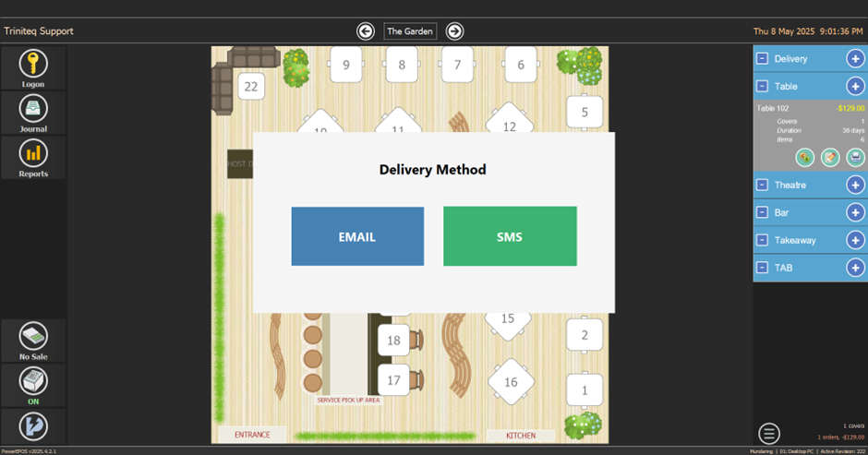Collapse the Takeaway section
Viewport: 868px width, 455px height.
[x=762, y=240]
